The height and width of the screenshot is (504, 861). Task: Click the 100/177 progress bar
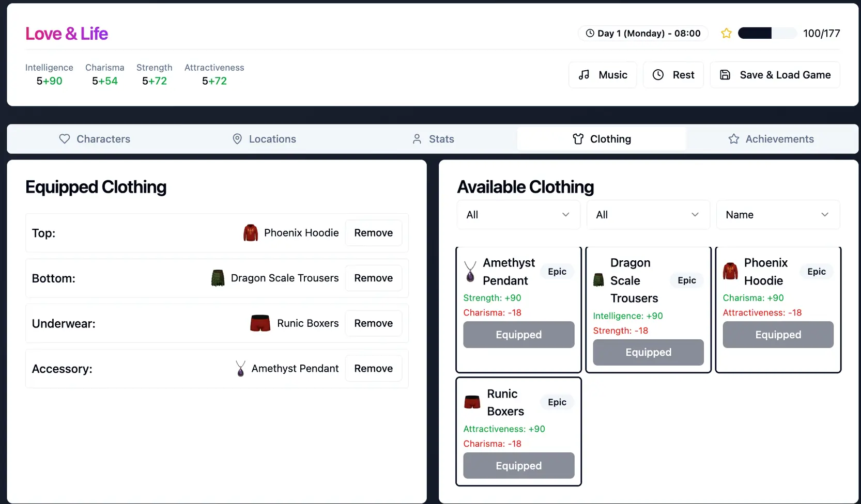pos(767,34)
